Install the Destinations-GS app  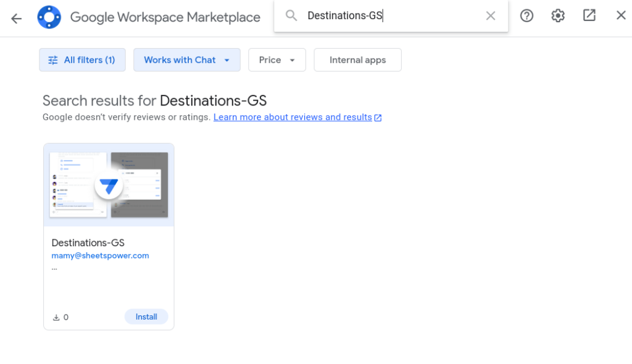[146, 317]
